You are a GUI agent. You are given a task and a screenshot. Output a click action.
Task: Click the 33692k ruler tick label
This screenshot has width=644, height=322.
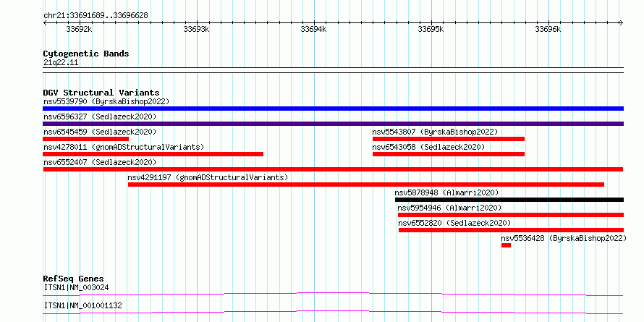click(x=79, y=29)
